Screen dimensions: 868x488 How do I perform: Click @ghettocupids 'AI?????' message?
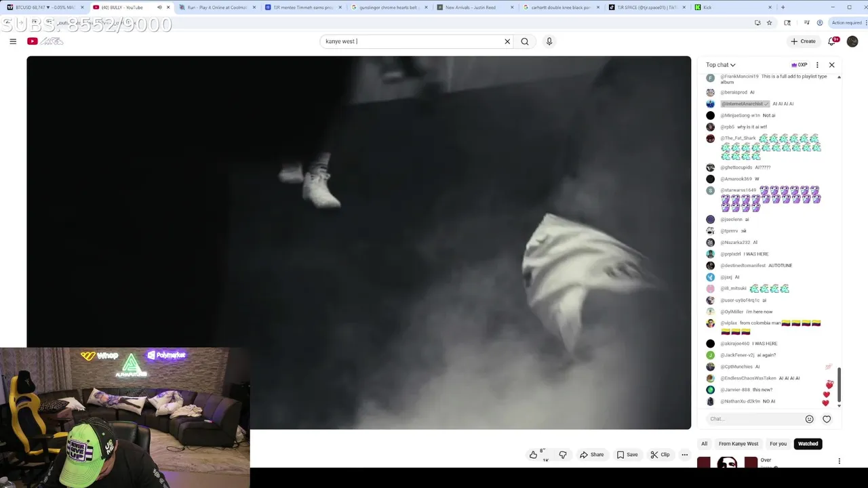[x=762, y=167]
